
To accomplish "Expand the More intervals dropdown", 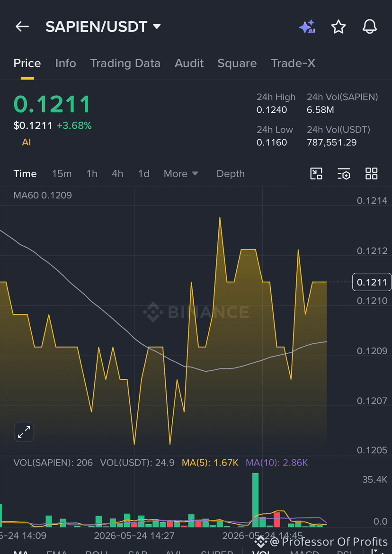I will coord(181,174).
